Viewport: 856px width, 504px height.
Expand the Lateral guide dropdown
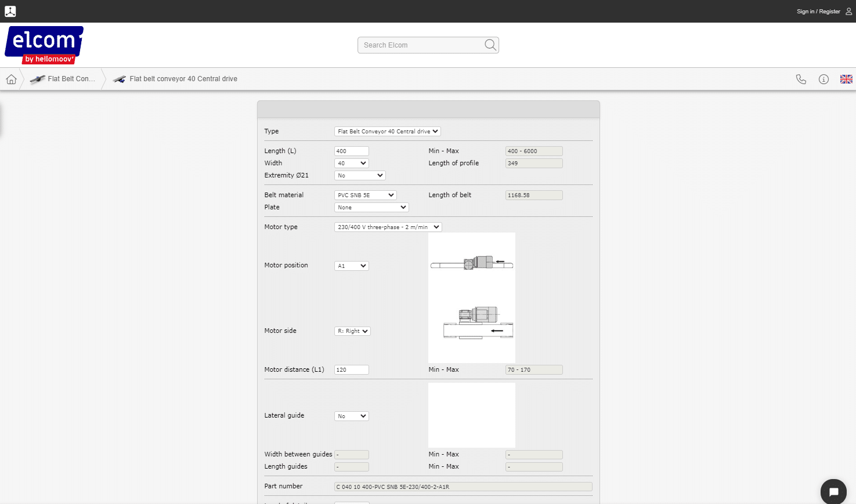[x=351, y=416]
